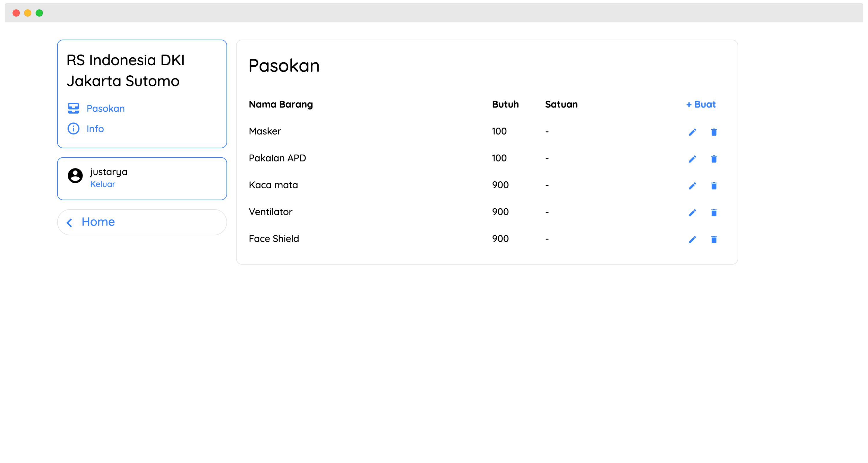868x463 pixels.
Task: Create a new item with + Buat
Action: click(701, 105)
